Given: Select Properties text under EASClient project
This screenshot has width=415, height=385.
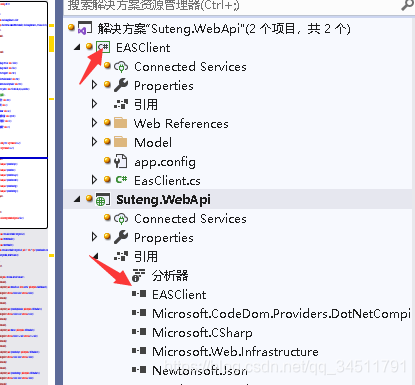Looking at the screenshot, I should pos(164,86).
